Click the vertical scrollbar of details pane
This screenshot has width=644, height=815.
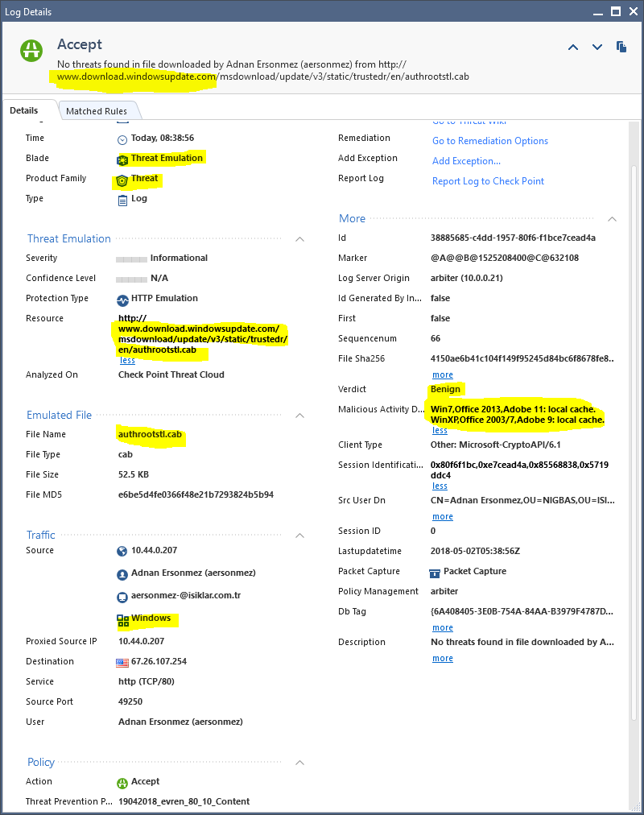click(633, 443)
